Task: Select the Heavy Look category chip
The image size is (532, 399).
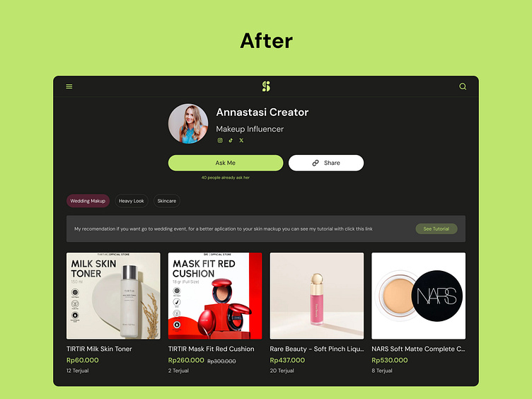Action: pos(132,201)
